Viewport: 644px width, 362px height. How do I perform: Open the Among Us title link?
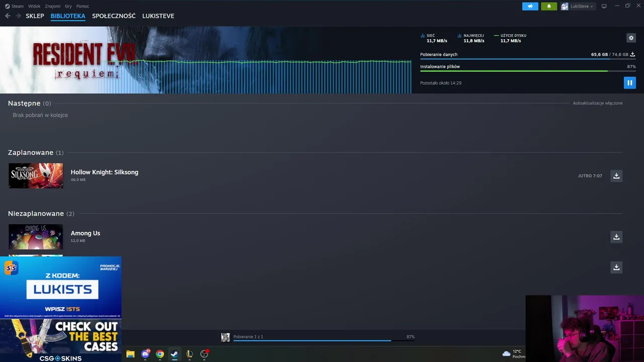(85, 233)
